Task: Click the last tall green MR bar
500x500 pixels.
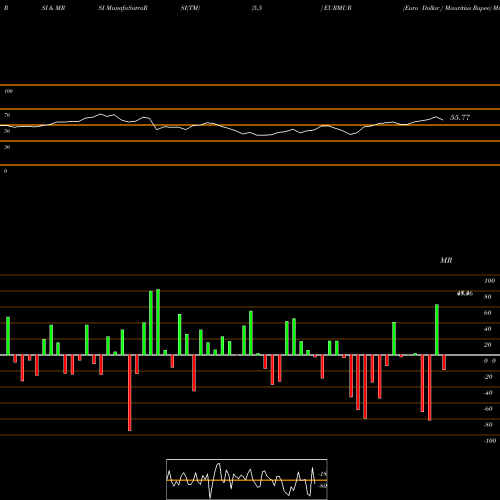Action: [437, 330]
